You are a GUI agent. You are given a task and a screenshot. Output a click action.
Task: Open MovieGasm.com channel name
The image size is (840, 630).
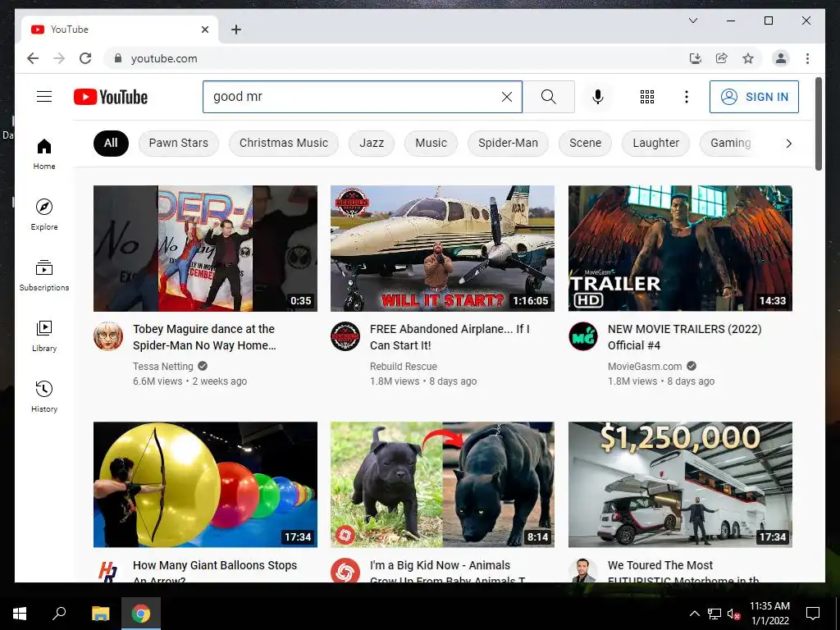point(645,367)
